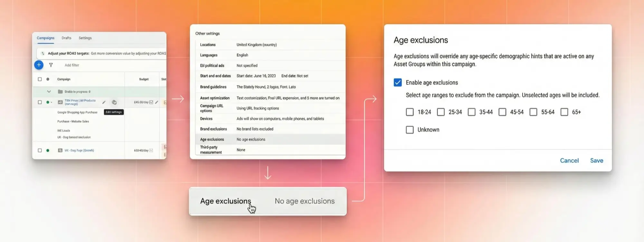This screenshot has height=242, width=644.
Task: Check the 25-34 age range box
Action: coord(440,112)
